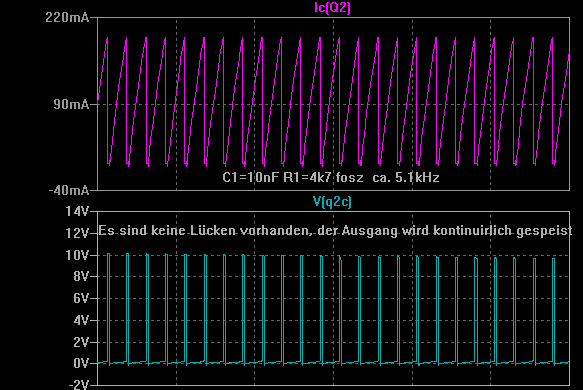Select the 8V axis tick label
583x390 pixels.
(81, 277)
